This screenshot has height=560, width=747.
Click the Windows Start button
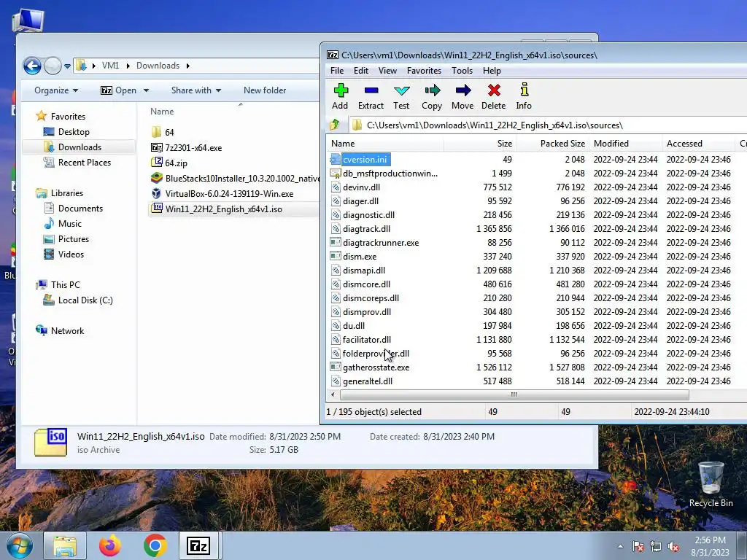coord(20,545)
